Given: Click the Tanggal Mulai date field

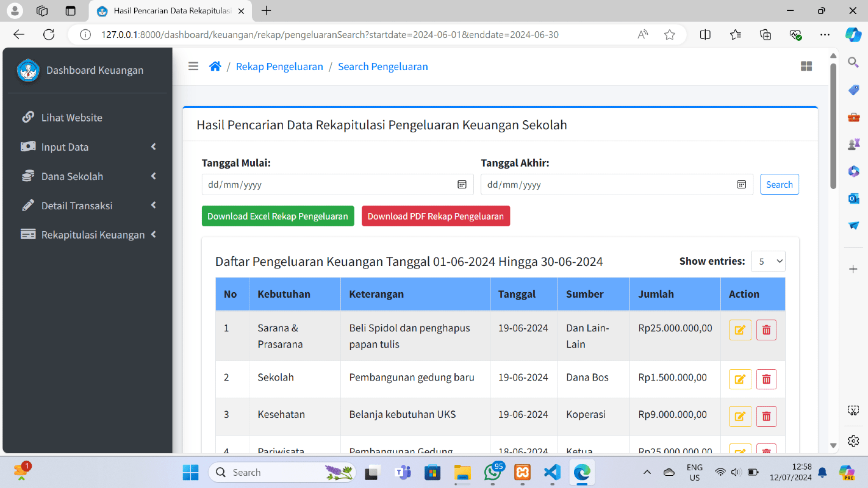Looking at the screenshot, I should point(337,184).
